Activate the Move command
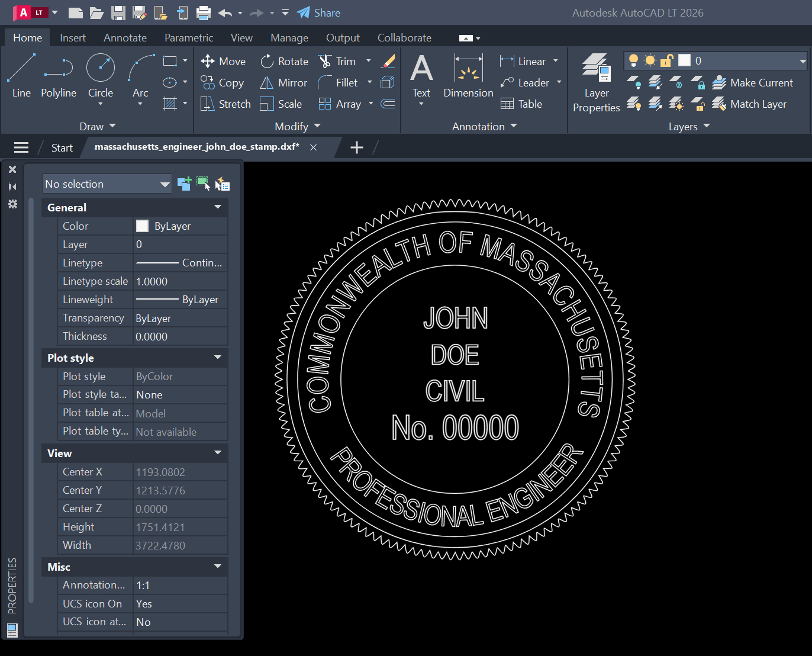Image resolution: width=812 pixels, height=656 pixels. pyautogui.click(x=223, y=62)
